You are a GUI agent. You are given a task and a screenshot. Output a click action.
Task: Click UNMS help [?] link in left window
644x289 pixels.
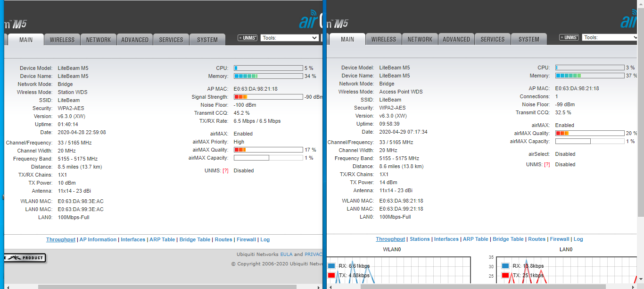point(225,170)
